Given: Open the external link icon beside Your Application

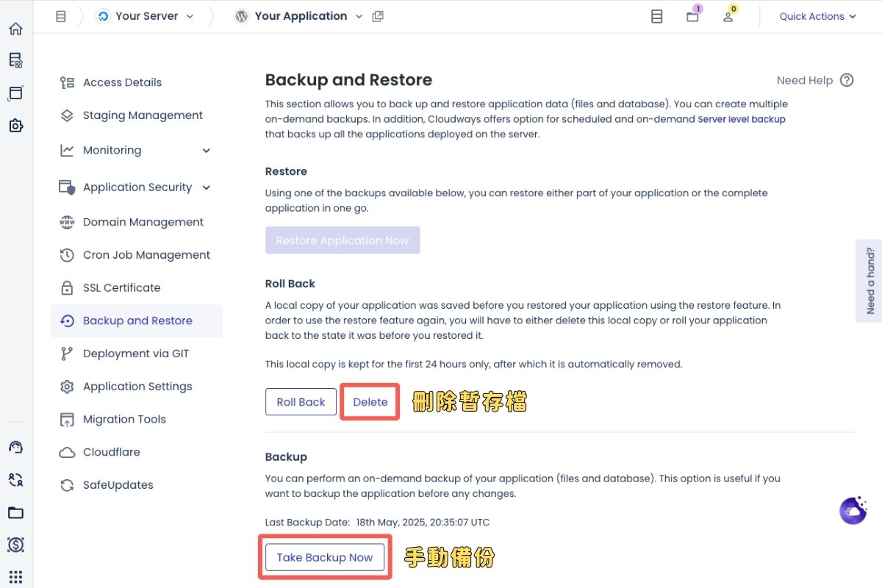Looking at the screenshot, I should tap(378, 16).
